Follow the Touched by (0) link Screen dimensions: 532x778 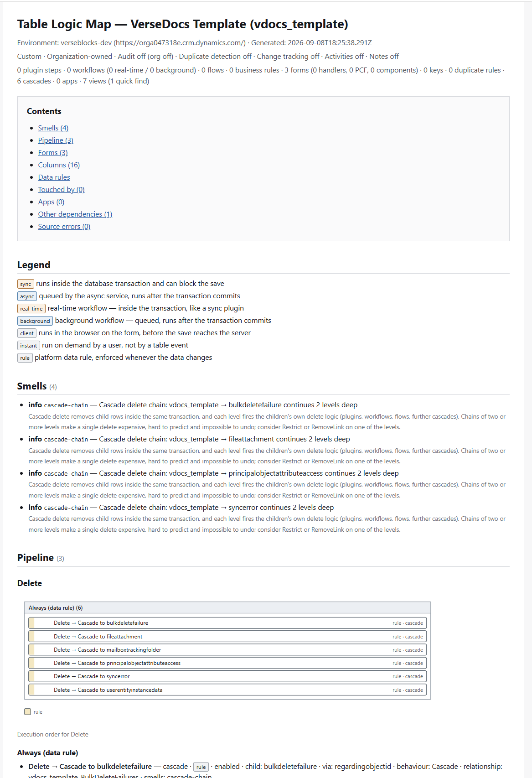pyautogui.click(x=62, y=190)
